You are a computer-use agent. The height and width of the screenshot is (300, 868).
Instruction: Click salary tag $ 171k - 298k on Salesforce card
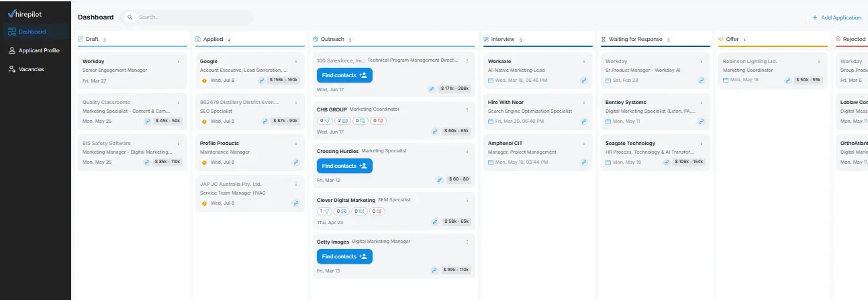pos(455,89)
